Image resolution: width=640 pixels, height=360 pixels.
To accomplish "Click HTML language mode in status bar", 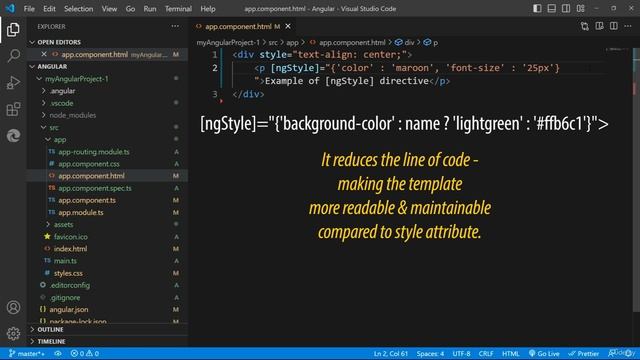I will pos(511,353).
